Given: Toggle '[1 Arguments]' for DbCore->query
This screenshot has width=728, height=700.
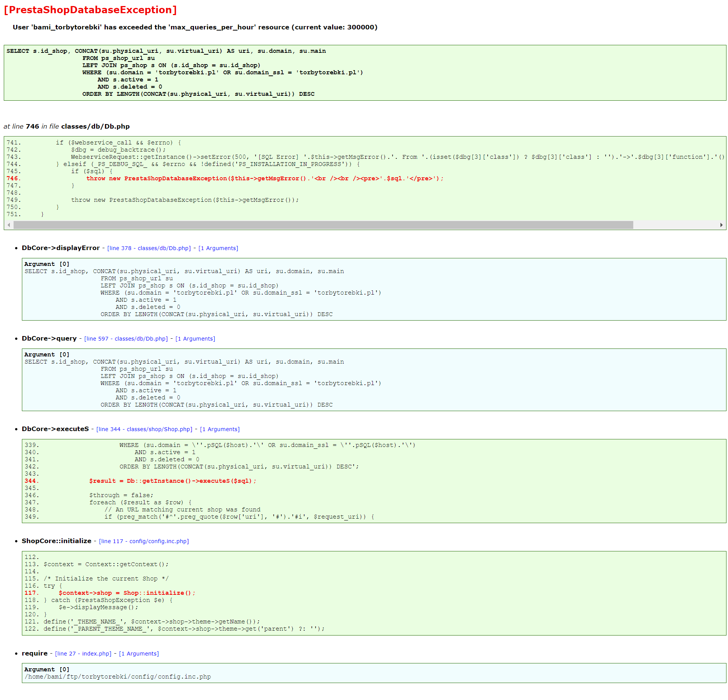Looking at the screenshot, I should [x=195, y=339].
